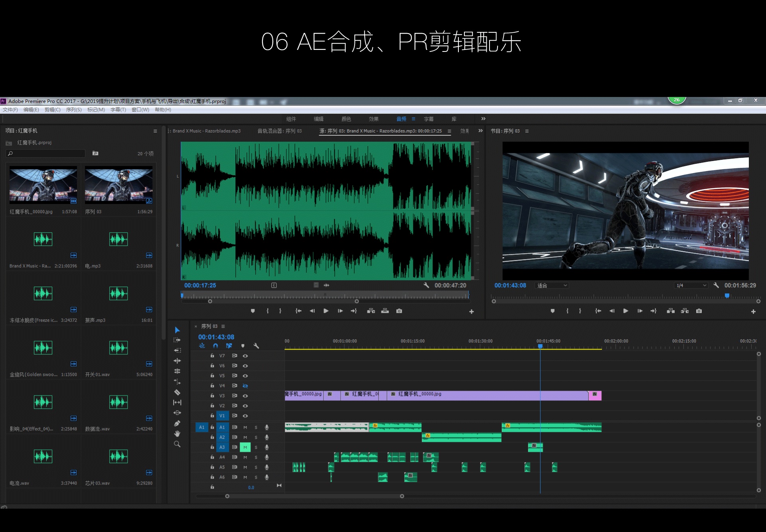
Task: Unmute track A3 with M button
Action: pyautogui.click(x=245, y=447)
